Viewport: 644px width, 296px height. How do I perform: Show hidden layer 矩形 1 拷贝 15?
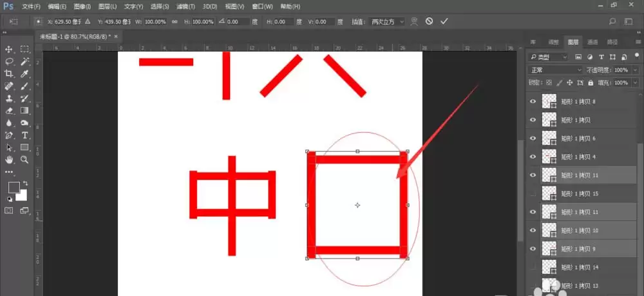[533, 193]
